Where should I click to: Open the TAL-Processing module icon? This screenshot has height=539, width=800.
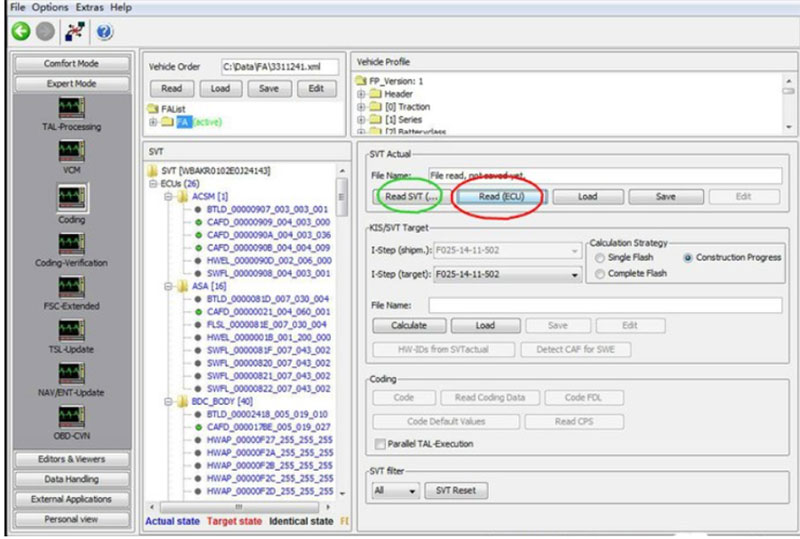click(71, 107)
